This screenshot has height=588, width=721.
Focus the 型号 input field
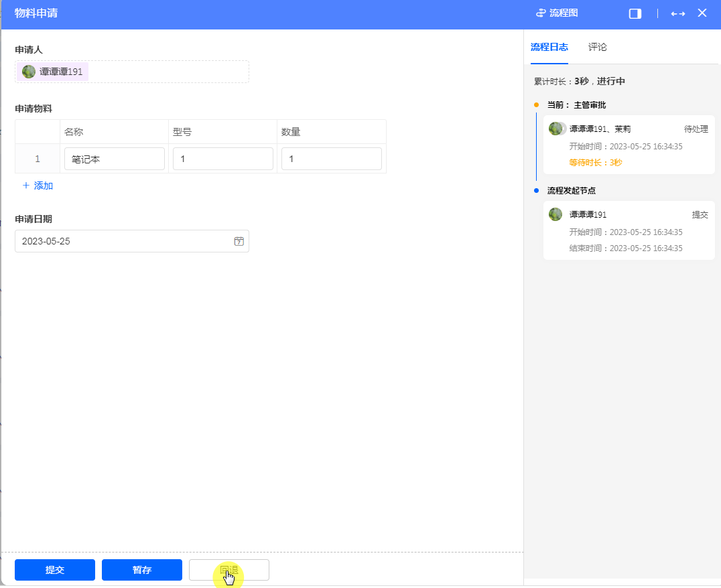[x=222, y=159]
